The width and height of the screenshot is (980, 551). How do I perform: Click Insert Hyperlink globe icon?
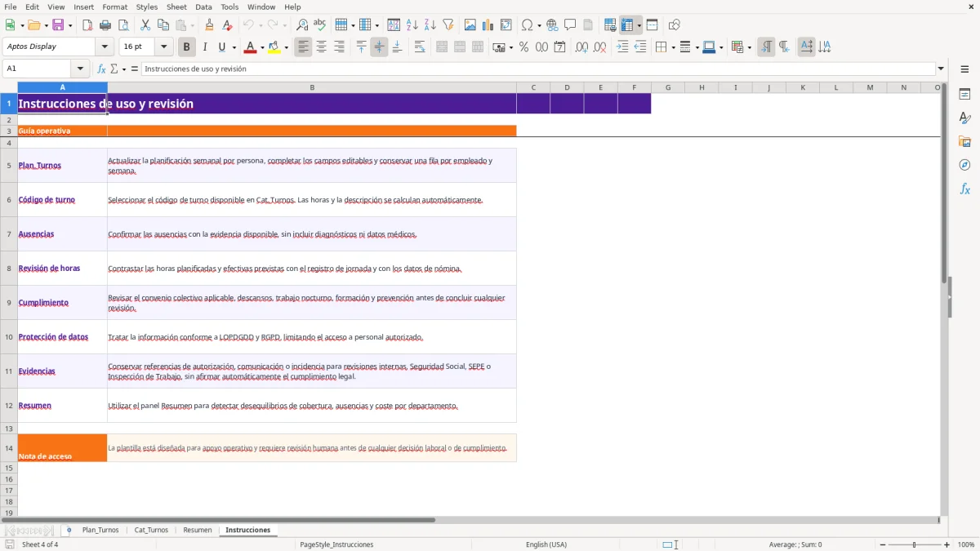click(x=552, y=25)
